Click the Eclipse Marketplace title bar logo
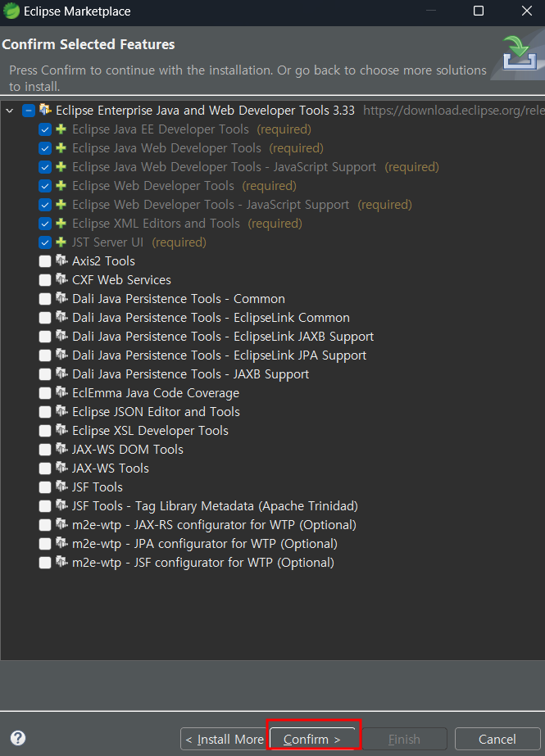The image size is (545, 756). (11, 11)
